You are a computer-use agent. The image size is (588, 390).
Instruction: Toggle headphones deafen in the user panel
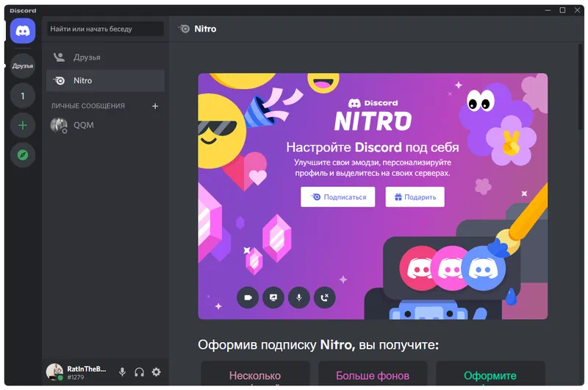pyautogui.click(x=140, y=372)
